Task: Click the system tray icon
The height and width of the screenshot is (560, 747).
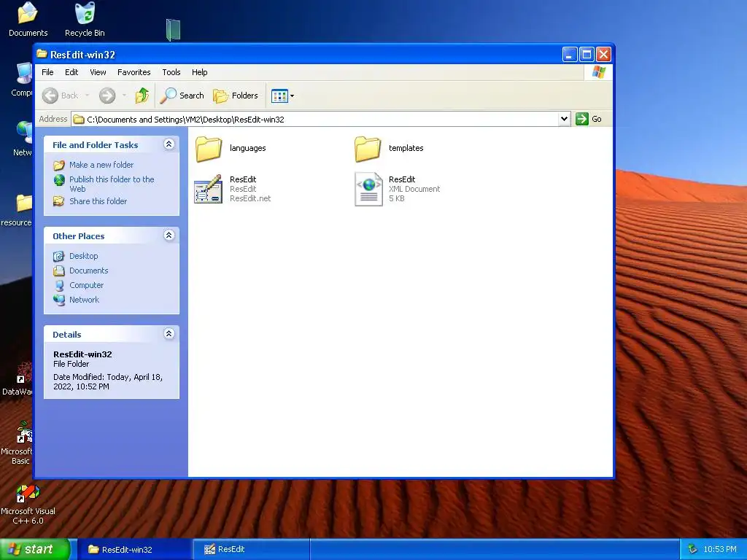Action: point(692,550)
